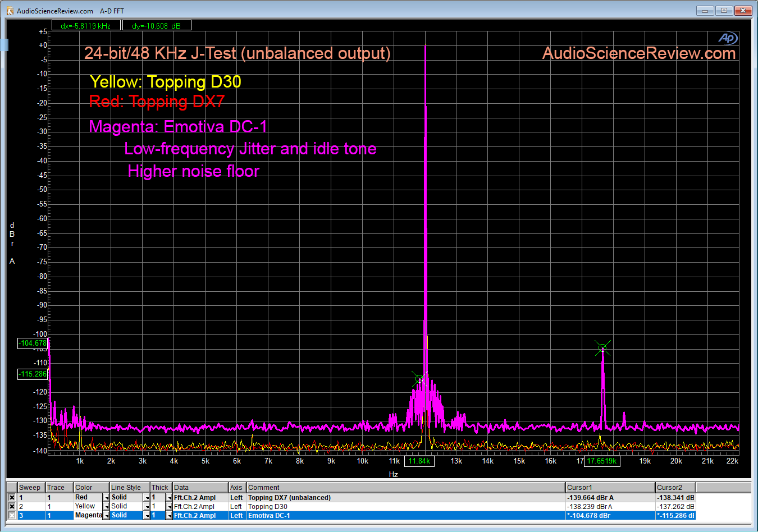
Task: Click the Axis column header
Action: tap(238, 488)
